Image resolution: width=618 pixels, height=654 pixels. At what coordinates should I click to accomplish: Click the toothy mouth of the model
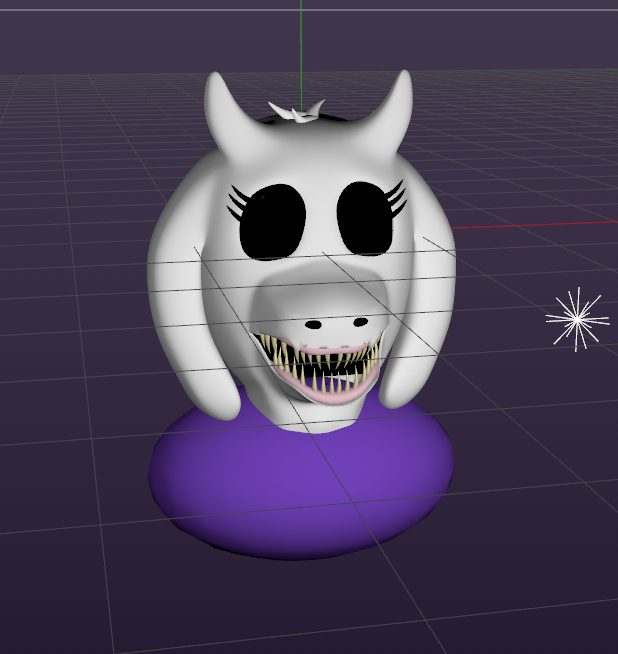(319, 367)
